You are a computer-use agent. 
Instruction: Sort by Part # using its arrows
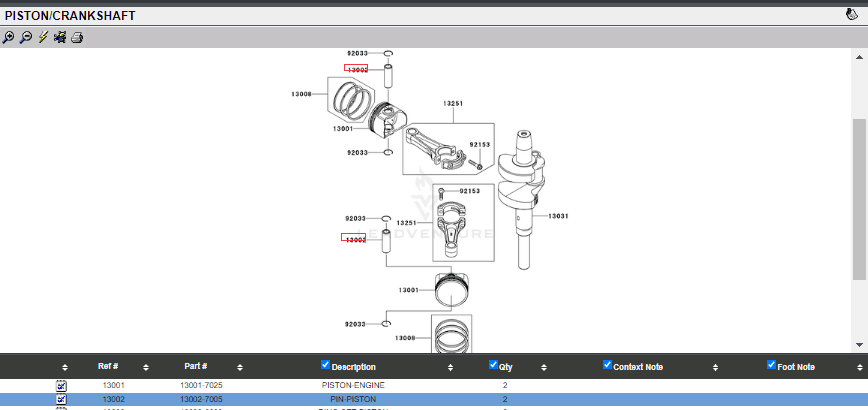pos(239,367)
